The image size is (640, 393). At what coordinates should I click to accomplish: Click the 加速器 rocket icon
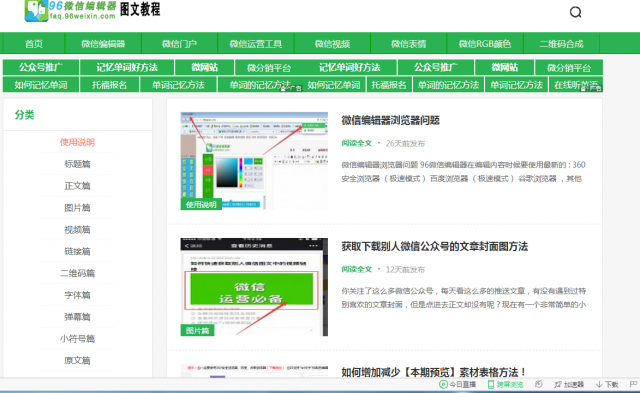[x=558, y=384]
